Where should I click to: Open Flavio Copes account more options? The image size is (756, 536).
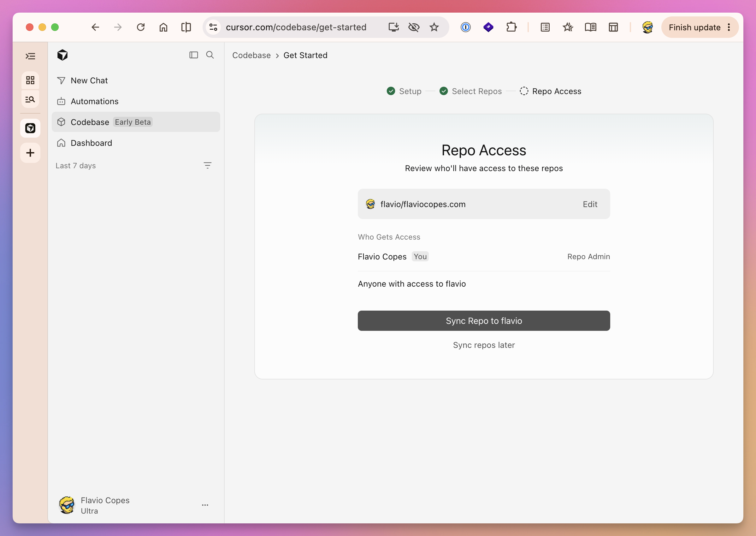[x=205, y=505]
